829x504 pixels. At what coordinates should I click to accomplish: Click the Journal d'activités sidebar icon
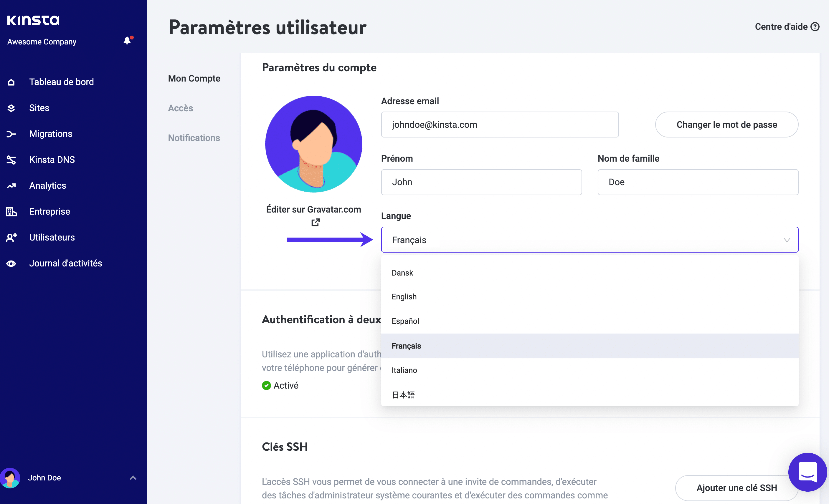(12, 263)
